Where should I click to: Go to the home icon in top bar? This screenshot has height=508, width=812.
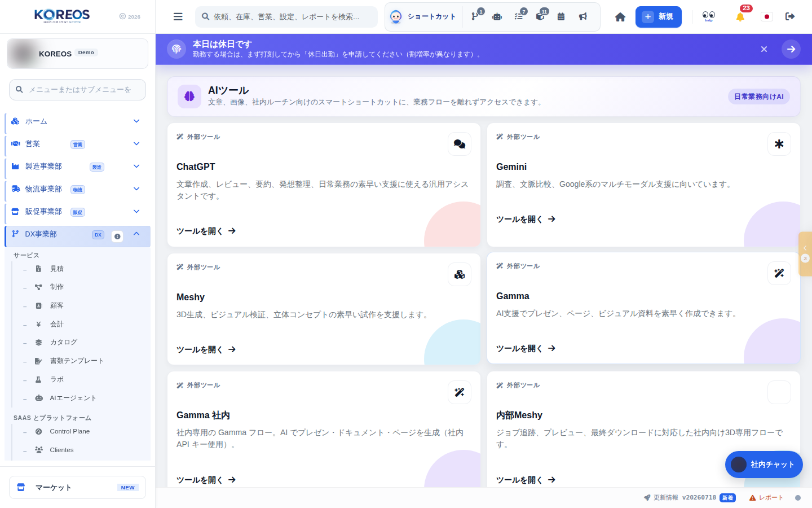620,17
